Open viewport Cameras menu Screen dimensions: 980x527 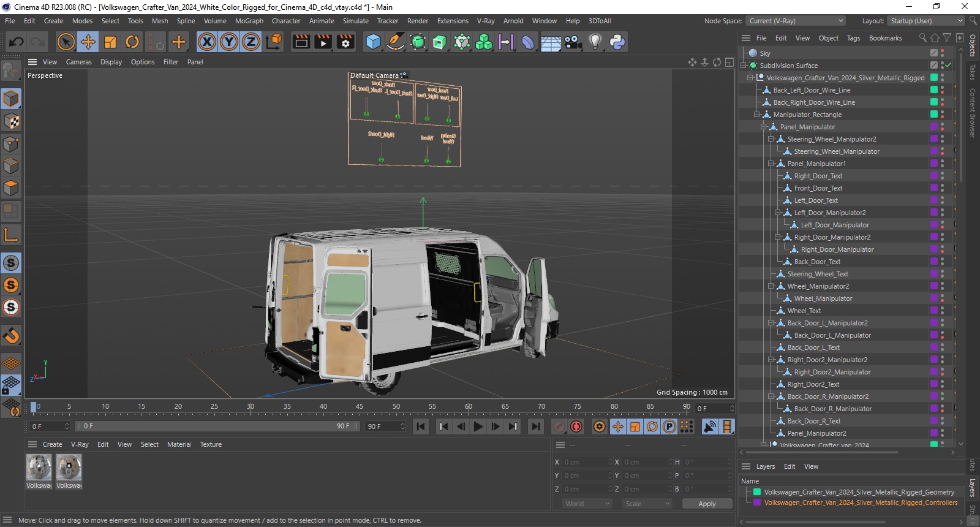pyautogui.click(x=79, y=62)
